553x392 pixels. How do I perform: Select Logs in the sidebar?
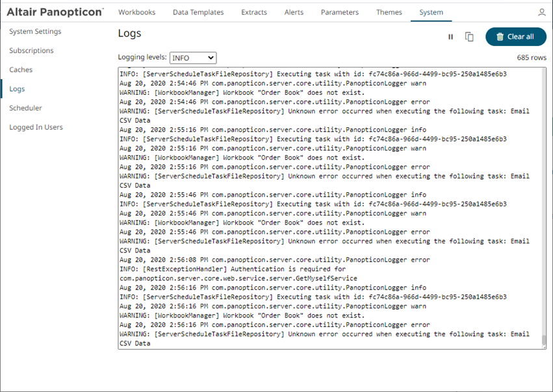[17, 89]
